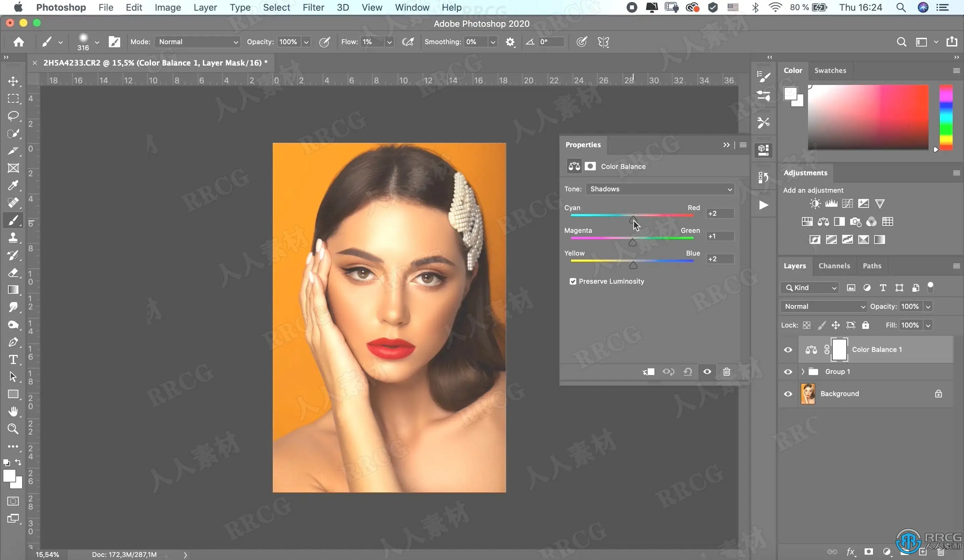Click the Yellow-Blue slider handle
This screenshot has width=964, height=560.
(633, 265)
